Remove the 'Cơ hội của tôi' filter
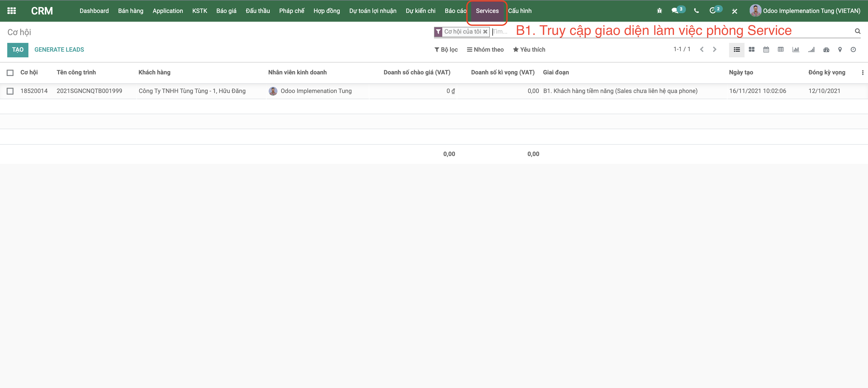The image size is (868, 388). pyautogui.click(x=485, y=32)
